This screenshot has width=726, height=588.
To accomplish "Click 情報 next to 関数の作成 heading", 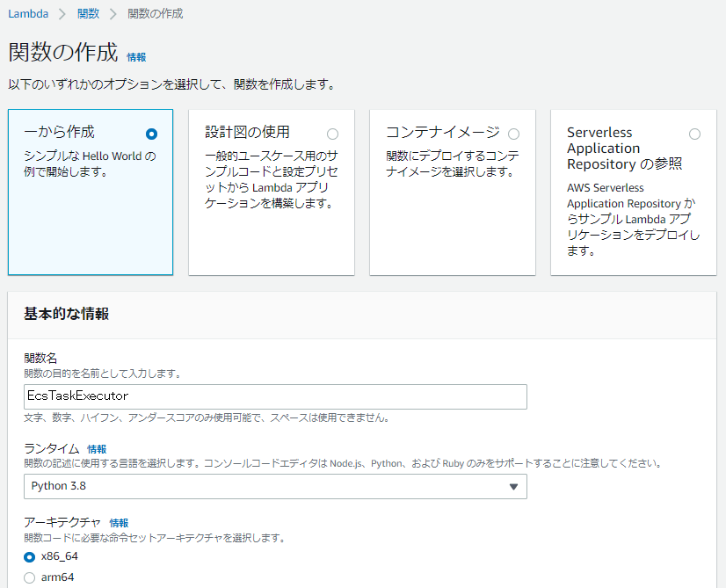I will (x=134, y=55).
